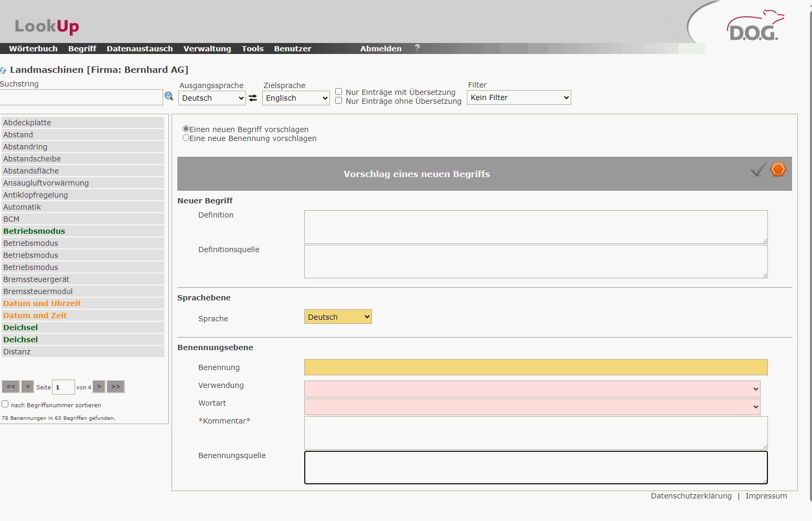Enable Nur Einträge mit Übersetzung
Image resolution: width=812 pixels, height=521 pixels.
(x=339, y=92)
